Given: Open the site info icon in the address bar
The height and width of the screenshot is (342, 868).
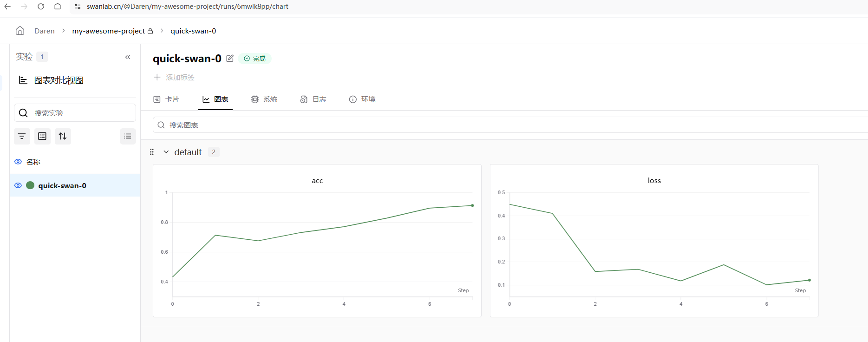Looking at the screenshot, I should tap(78, 7).
